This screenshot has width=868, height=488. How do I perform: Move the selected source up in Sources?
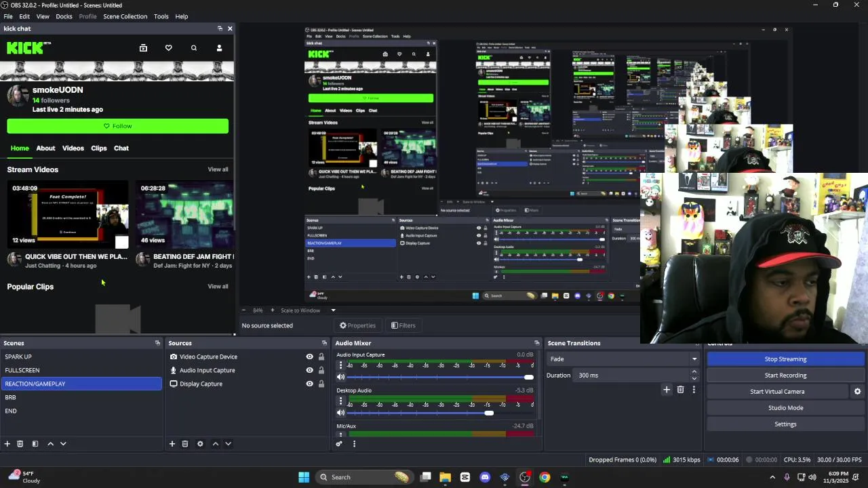point(216,444)
